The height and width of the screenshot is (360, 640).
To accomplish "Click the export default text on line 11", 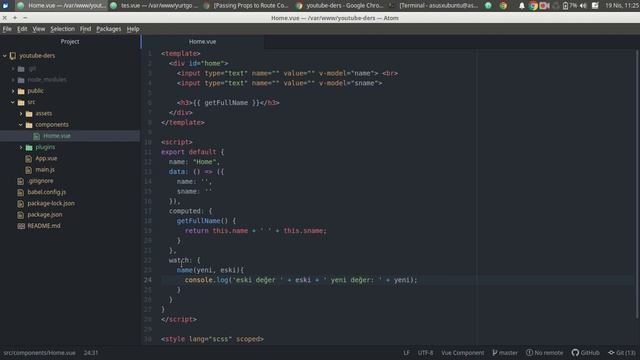I will point(188,152).
